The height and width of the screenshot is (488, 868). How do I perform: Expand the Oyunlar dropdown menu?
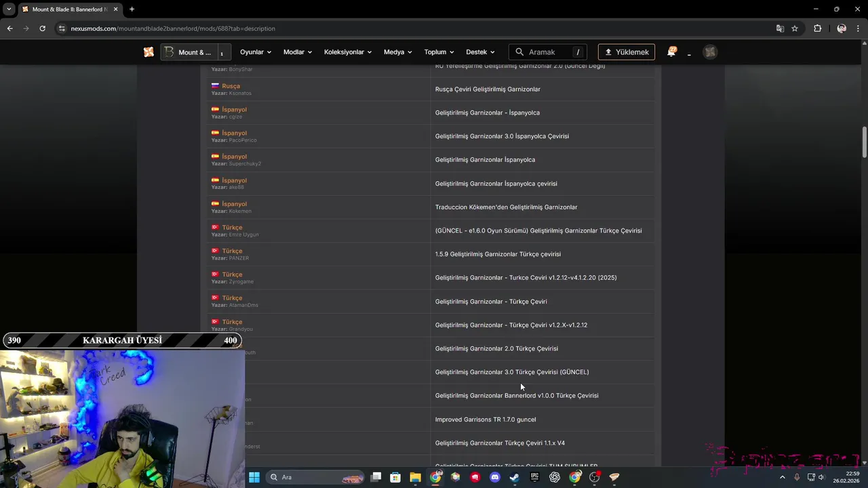[256, 52]
